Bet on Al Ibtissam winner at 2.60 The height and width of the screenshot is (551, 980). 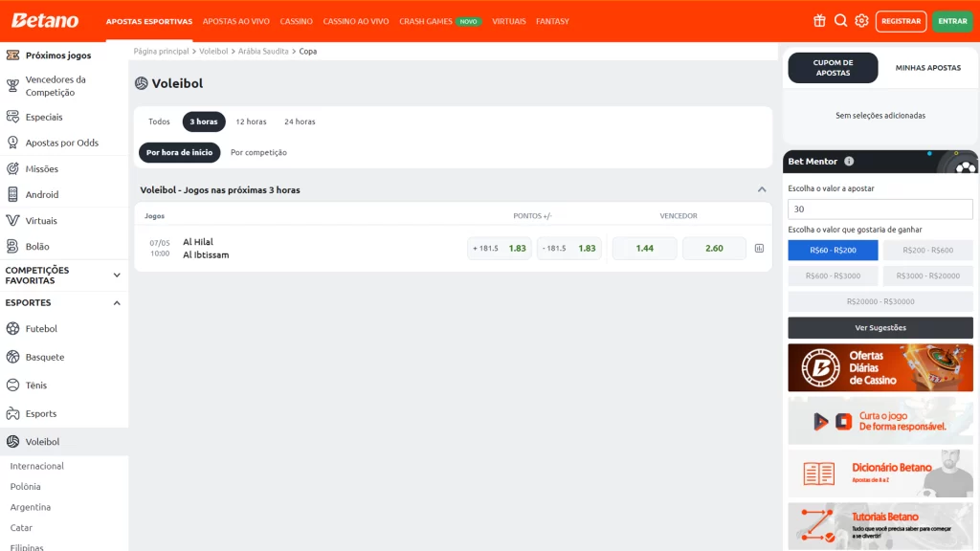714,248
